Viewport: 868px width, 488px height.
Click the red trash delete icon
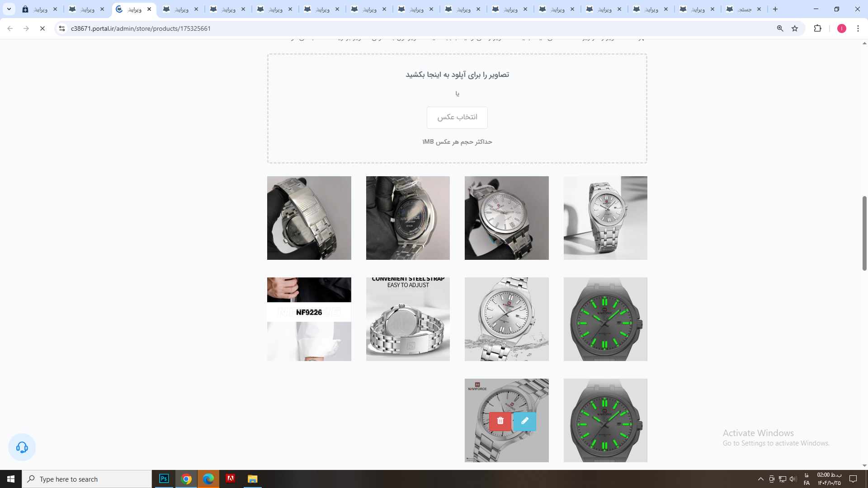[x=500, y=421]
